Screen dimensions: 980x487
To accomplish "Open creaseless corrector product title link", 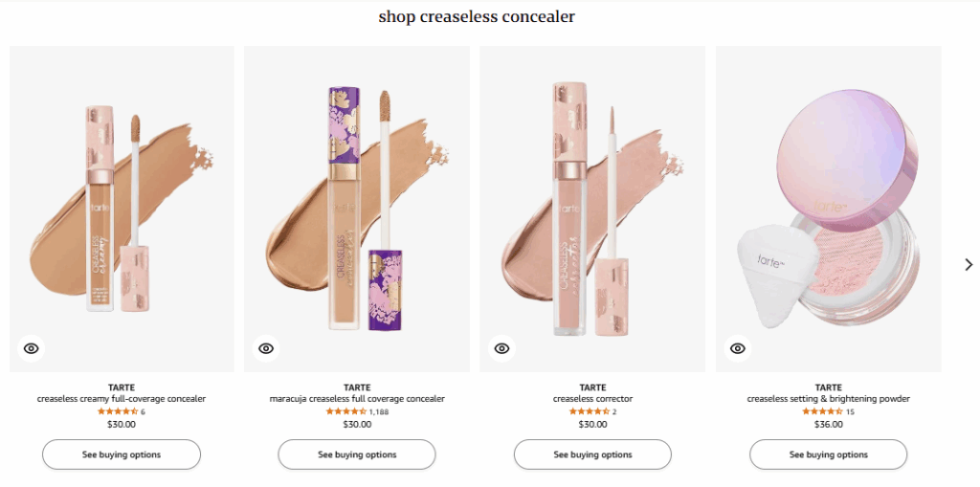I will (592, 399).
